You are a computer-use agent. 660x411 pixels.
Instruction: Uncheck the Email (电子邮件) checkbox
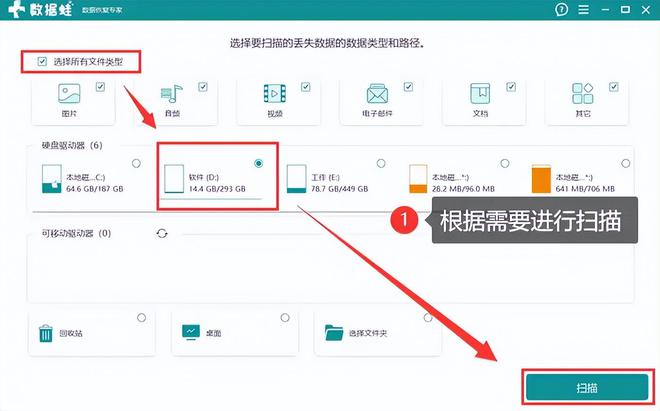coord(408,87)
